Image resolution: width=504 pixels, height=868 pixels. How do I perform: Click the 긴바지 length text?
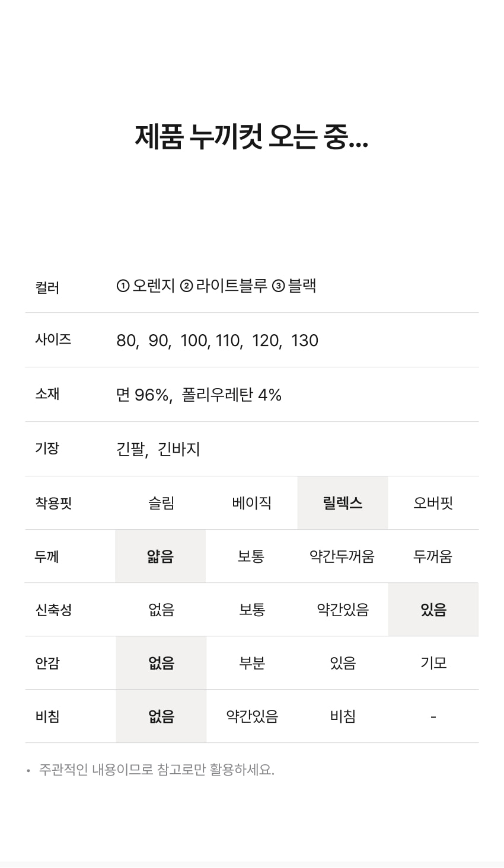click(179, 449)
